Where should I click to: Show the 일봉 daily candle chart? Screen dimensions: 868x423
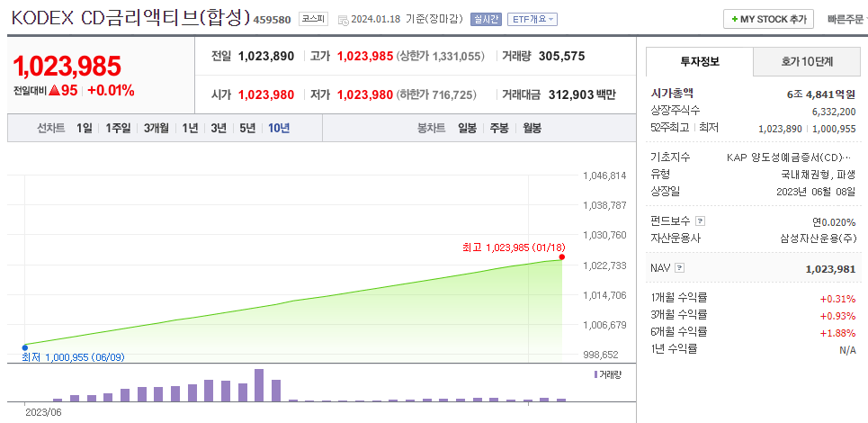pos(467,129)
